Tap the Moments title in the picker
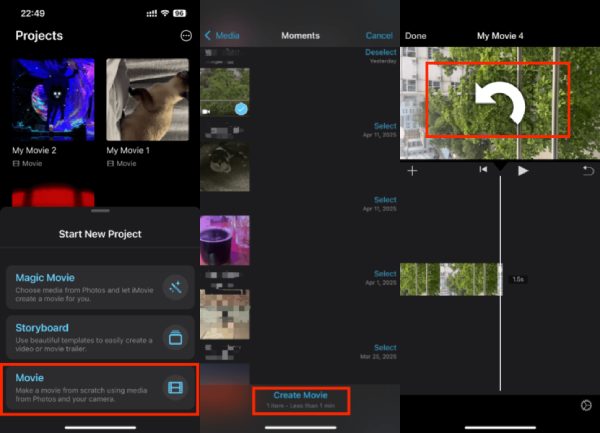The height and width of the screenshot is (433, 600). [x=300, y=36]
